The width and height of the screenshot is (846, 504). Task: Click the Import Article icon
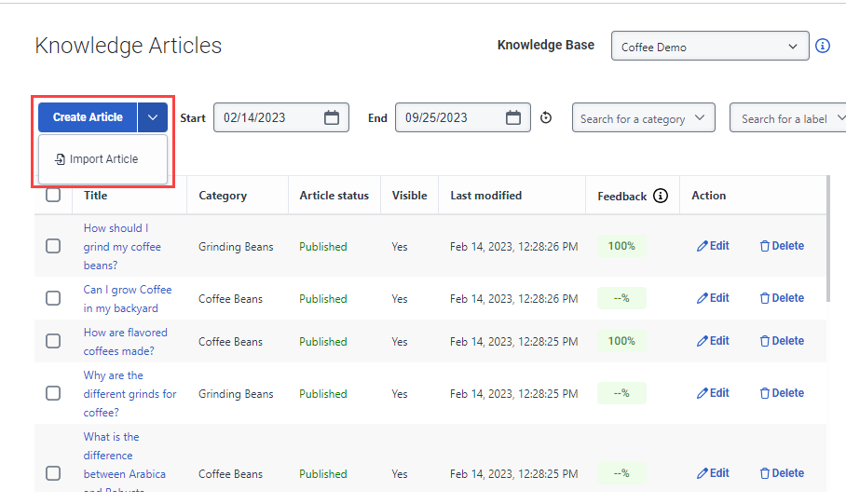(60, 159)
